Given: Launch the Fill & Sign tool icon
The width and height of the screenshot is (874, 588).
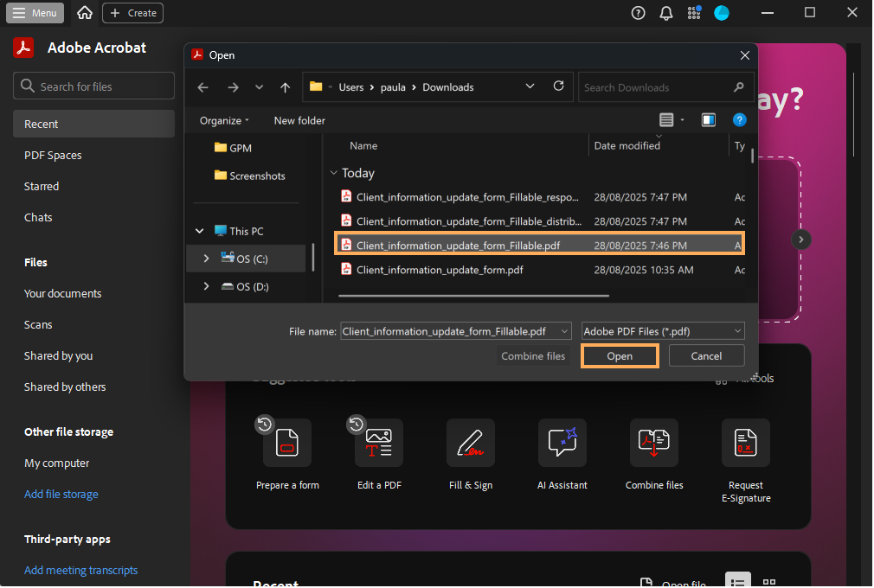Looking at the screenshot, I should coord(471,443).
